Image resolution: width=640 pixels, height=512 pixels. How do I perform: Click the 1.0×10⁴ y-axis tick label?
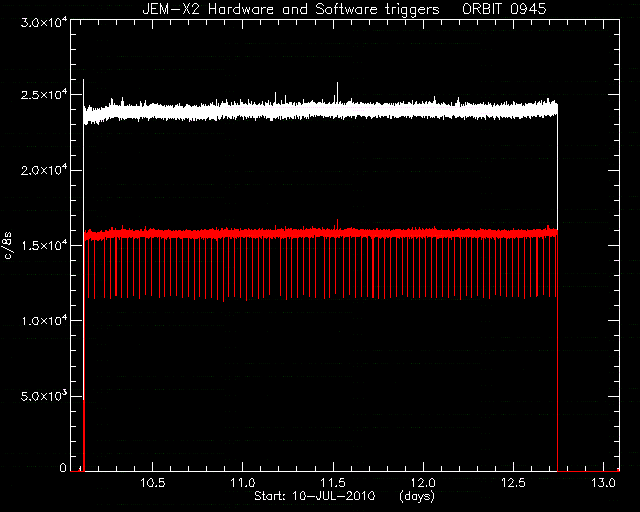click(x=44, y=321)
